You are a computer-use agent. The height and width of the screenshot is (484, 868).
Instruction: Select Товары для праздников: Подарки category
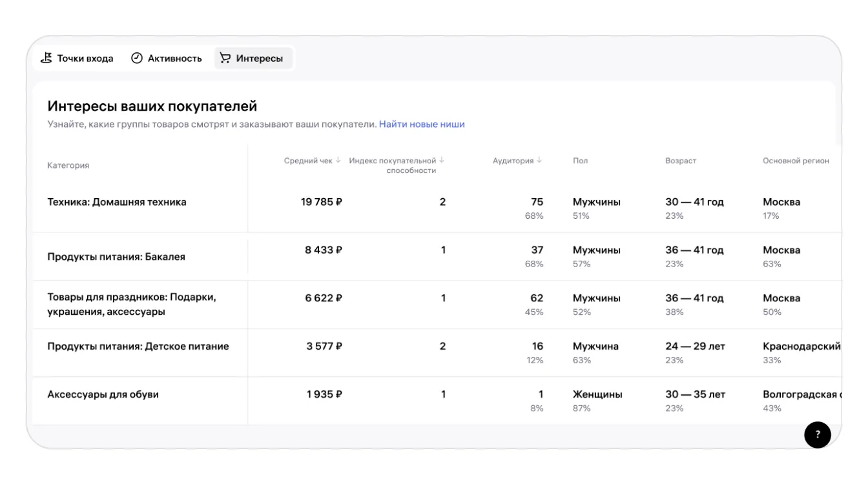coord(132,305)
